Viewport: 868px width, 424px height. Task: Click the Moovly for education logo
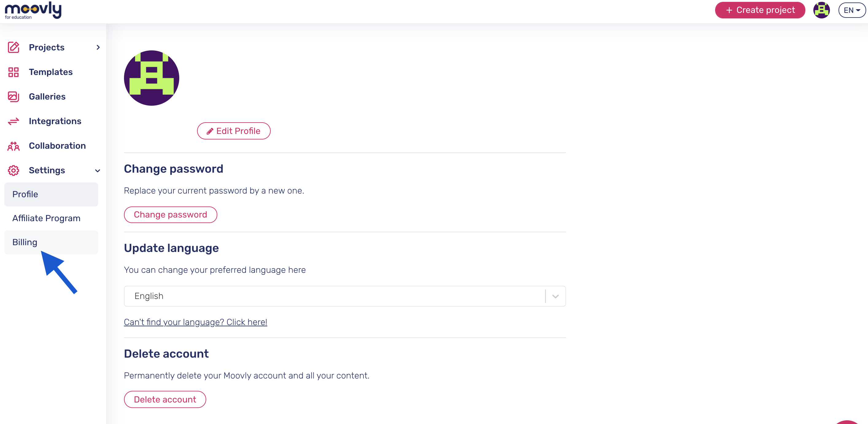coord(33,10)
